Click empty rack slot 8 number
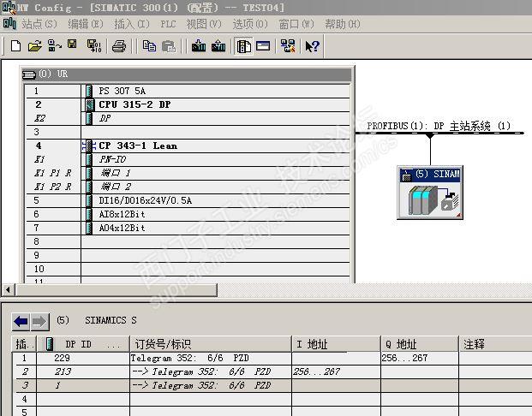532x416 pixels. (x=36, y=241)
